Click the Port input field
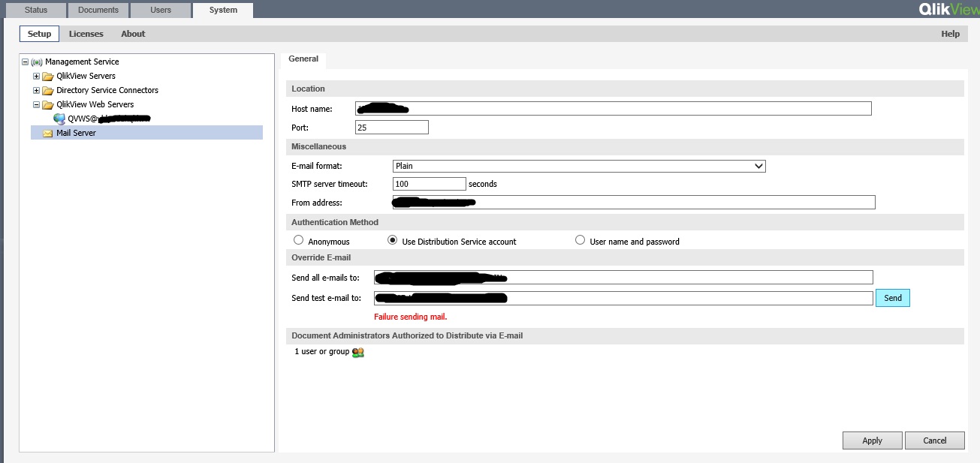 [x=392, y=128]
